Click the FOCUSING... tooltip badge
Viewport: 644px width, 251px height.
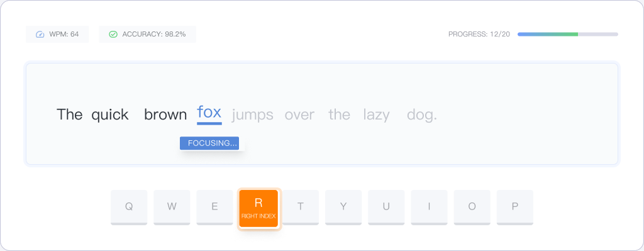coord(209,143)
